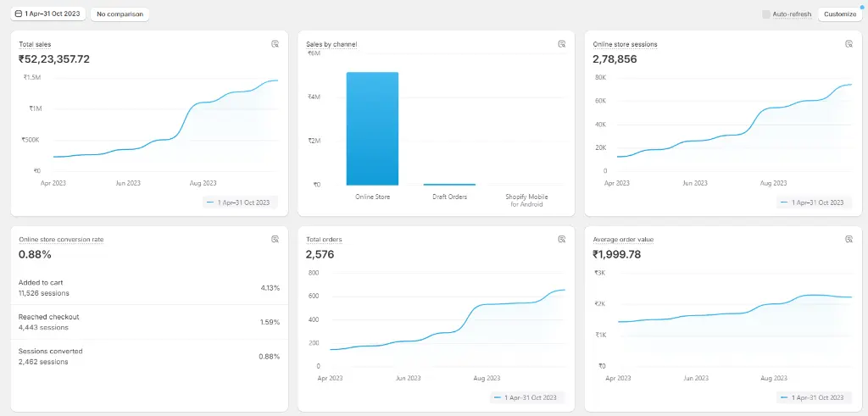Click the 11,526 sessions text
Image resolution: width=868 pixels, height=416 pixels.
click(x=44, y=293)
